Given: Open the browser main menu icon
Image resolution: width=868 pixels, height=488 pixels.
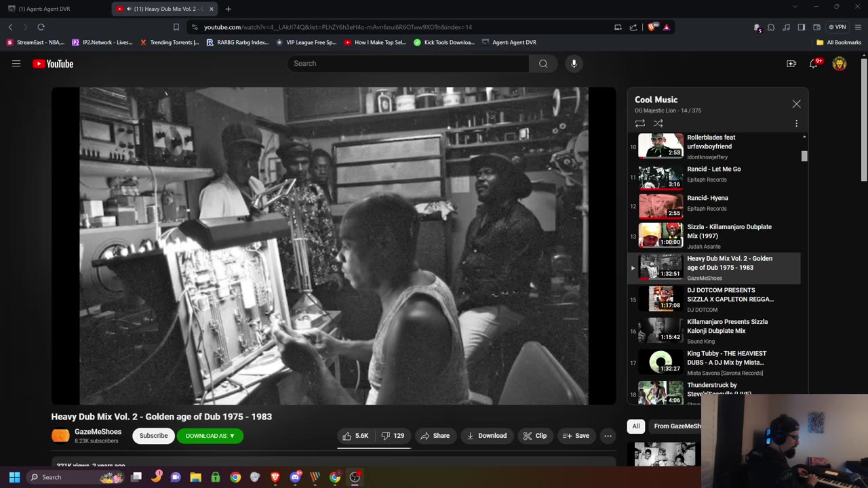Looking at the screenshot, I should pyautogui.click(x=856, y=27).
